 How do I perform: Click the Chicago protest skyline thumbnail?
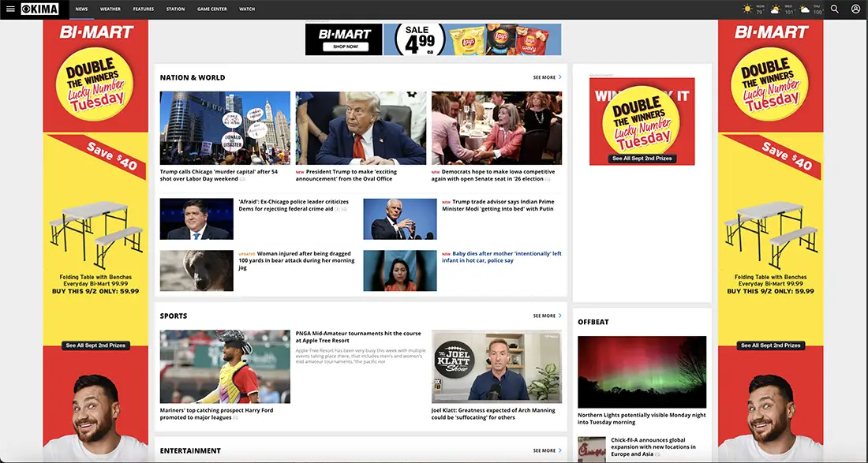(225, 129)
